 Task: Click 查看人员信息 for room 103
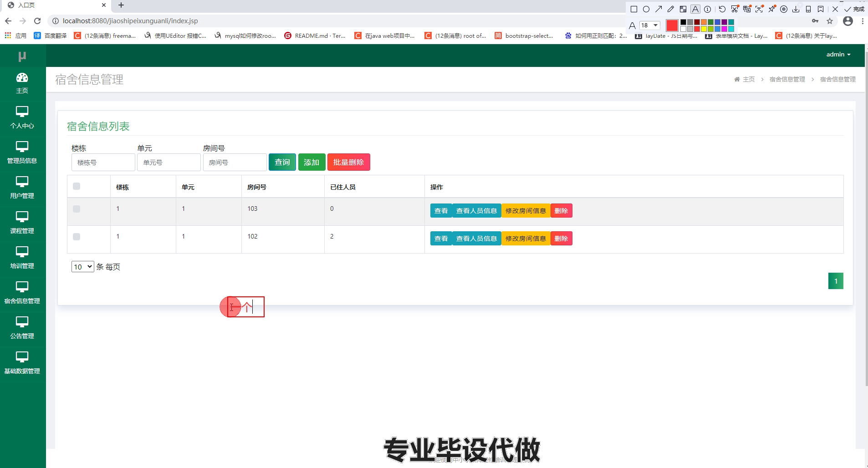click(x=477, y=211)
